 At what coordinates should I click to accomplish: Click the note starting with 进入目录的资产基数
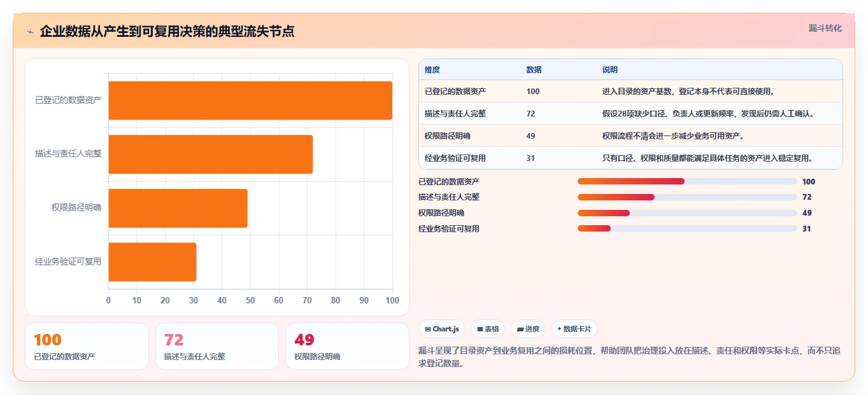tap(688, 92)
